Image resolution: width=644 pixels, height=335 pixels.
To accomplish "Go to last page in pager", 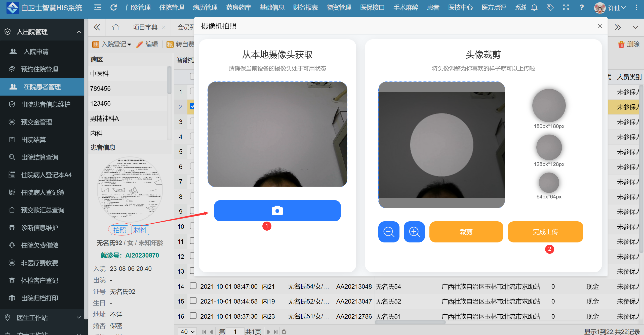I will point(276,332).
